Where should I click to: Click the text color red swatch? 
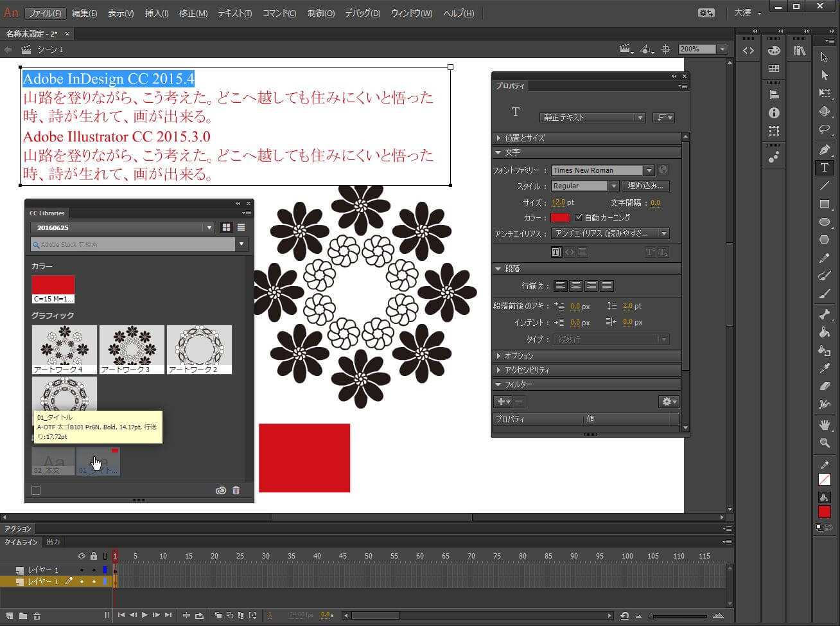click(560, 218)
